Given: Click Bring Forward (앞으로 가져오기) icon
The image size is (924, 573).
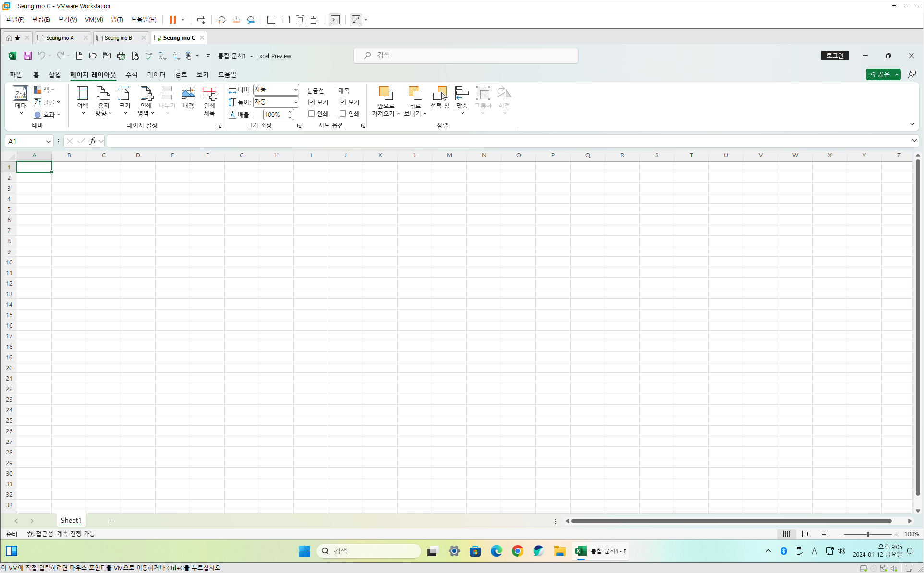Looking at the screenshot, I should coord(385,94).
